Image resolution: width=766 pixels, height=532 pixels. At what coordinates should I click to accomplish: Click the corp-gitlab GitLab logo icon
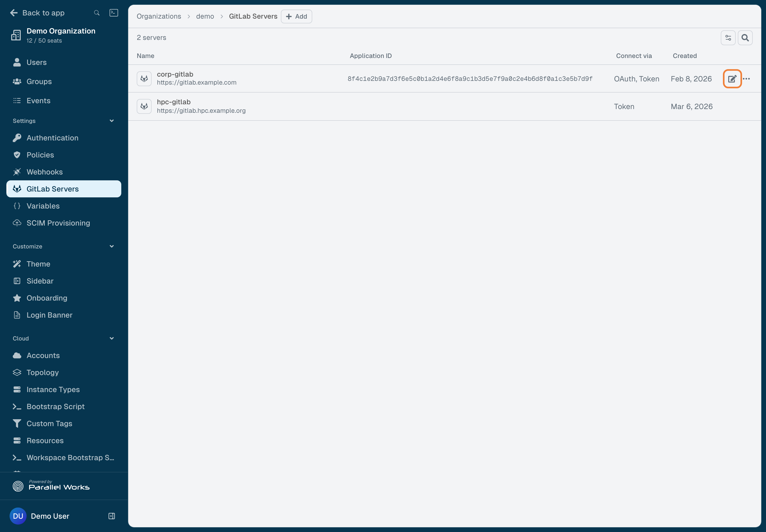click(x=144, y=79)
